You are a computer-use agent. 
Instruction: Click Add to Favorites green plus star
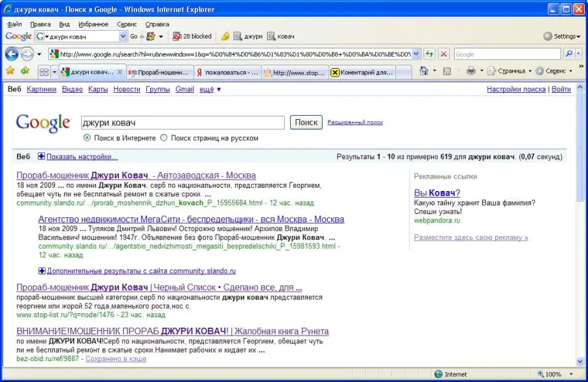pos(25,71)
